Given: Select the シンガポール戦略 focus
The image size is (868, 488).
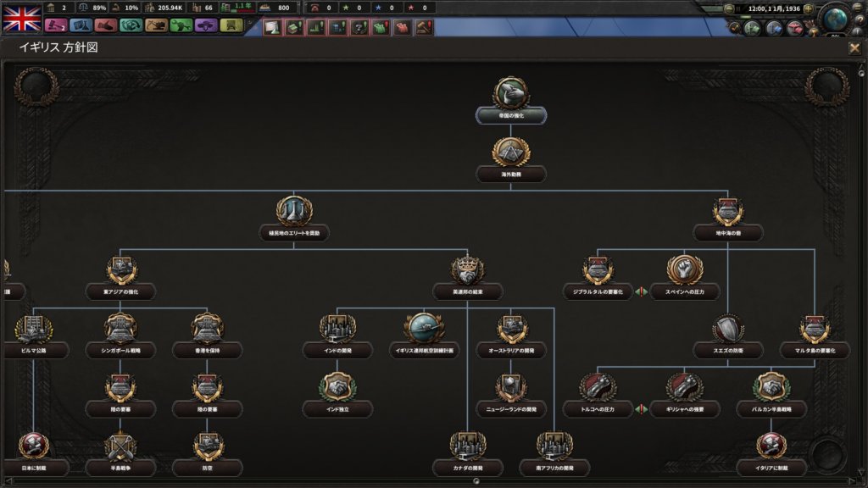Looking at the screenshot, I should tap(120, 335).
